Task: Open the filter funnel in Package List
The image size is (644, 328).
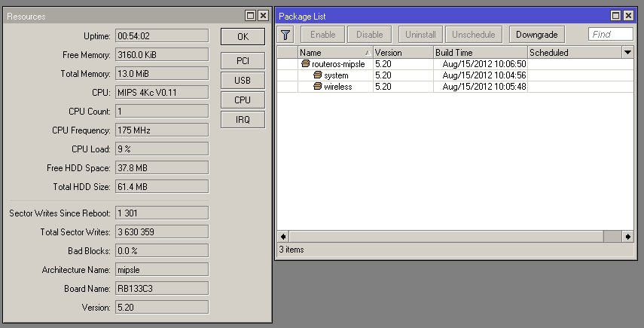Action: click(285, 35)
